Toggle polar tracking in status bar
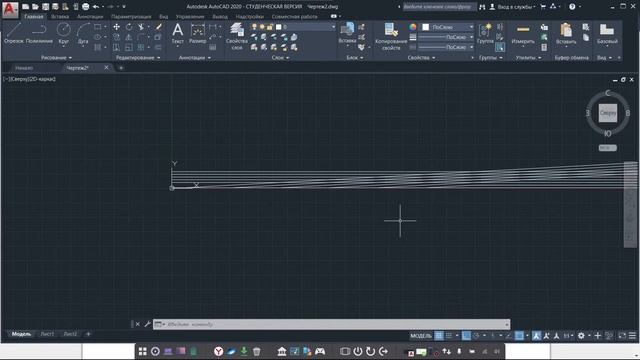Viewport: 640px width, 360px height. [476, 336]
